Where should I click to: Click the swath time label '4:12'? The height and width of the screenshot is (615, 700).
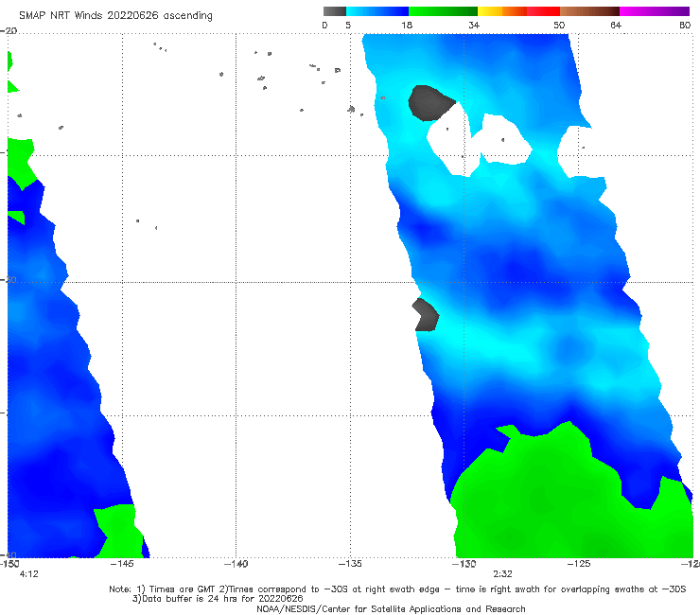point(29,574)
